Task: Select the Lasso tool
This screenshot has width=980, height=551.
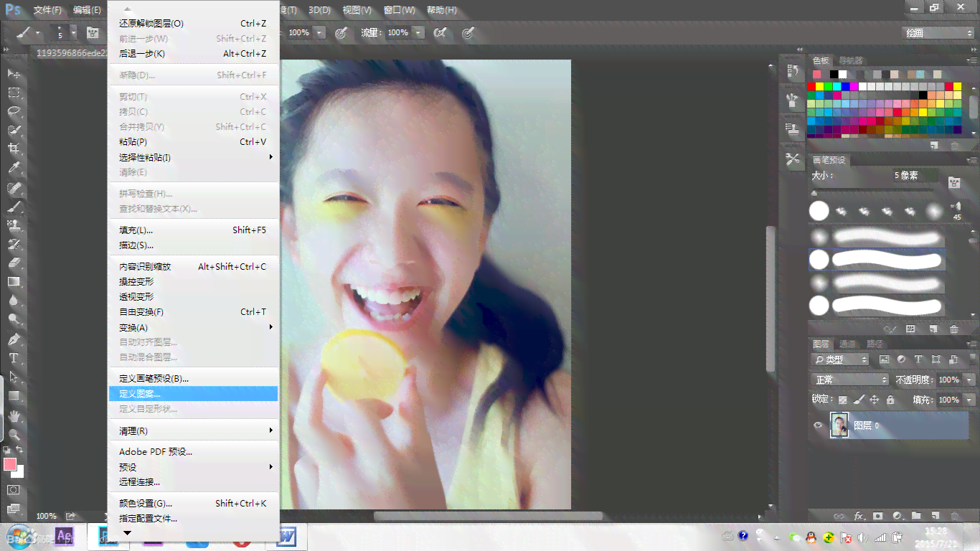Action: click(x=14, y=111)
